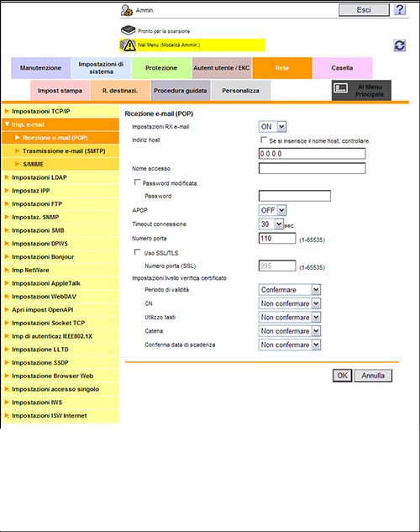Viewport: 420px width, 532px height.
Task: Click the help question mark icon
Action: click(400, 9)
